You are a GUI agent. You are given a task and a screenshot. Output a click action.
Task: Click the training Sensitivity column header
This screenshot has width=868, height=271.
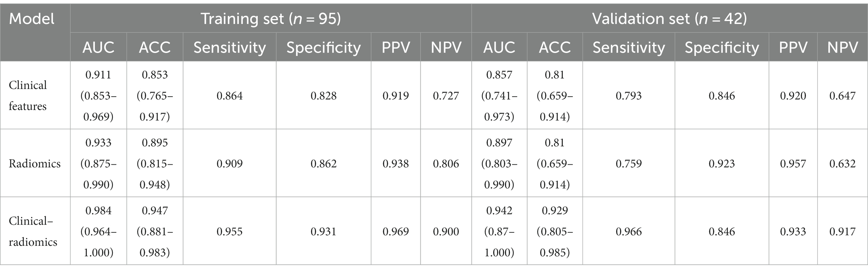point(230,47)
